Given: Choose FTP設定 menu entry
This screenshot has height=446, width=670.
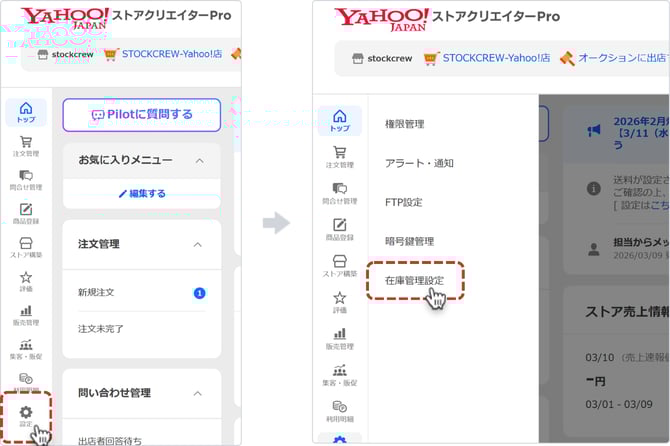Looking at the screenshot, I should (404, 202).
